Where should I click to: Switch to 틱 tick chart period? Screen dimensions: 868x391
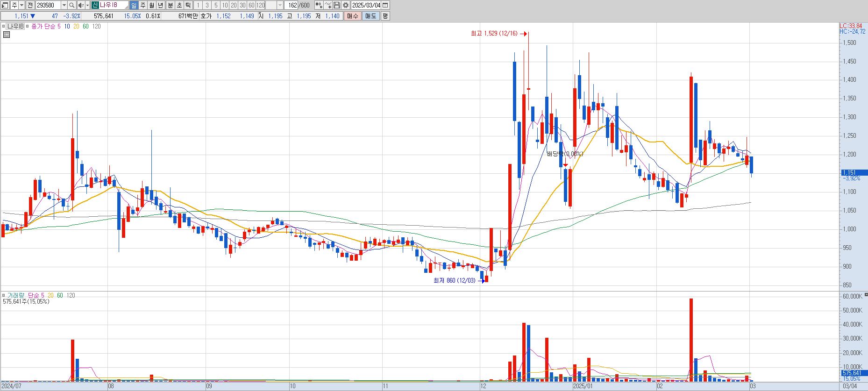[x=188, y=5]
